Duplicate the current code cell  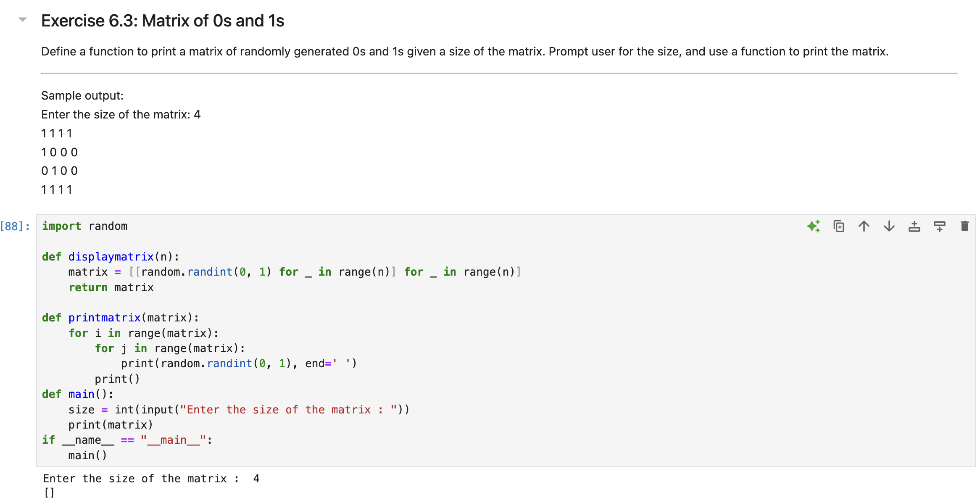click(839, 226)
